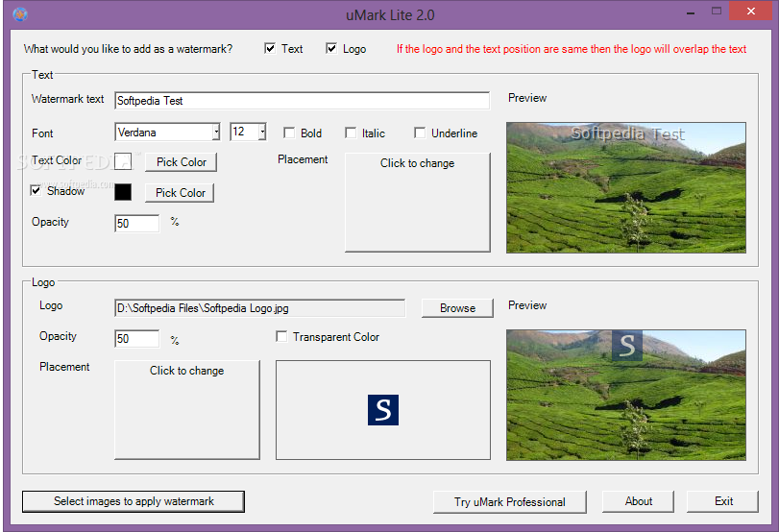Uncheck the Shadow checkbox
Image resolution: width=779 pixels, height=532 pixels.
(x=36, y=191)
